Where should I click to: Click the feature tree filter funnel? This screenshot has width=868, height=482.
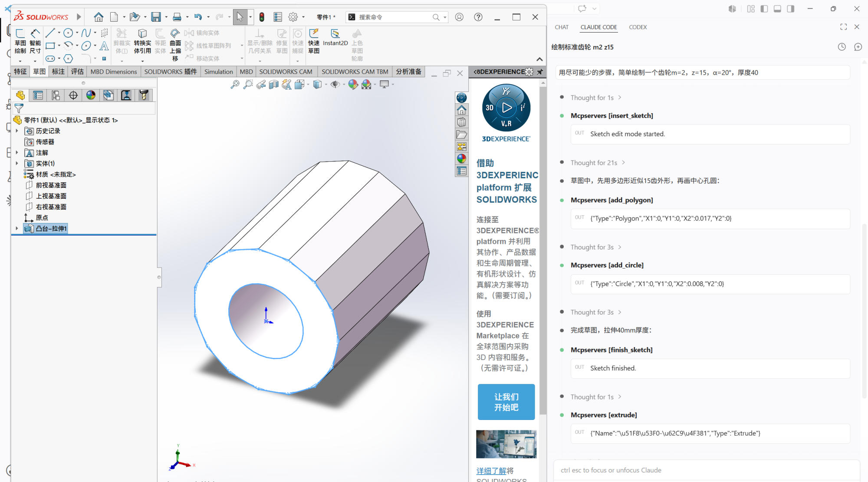point(19,108)
